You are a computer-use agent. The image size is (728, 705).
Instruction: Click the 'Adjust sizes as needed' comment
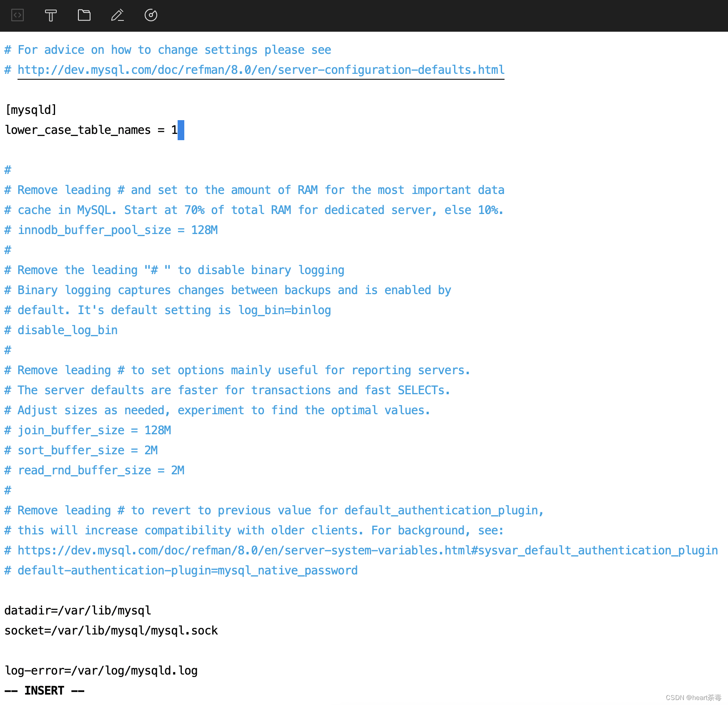click(x=218, y=410)
